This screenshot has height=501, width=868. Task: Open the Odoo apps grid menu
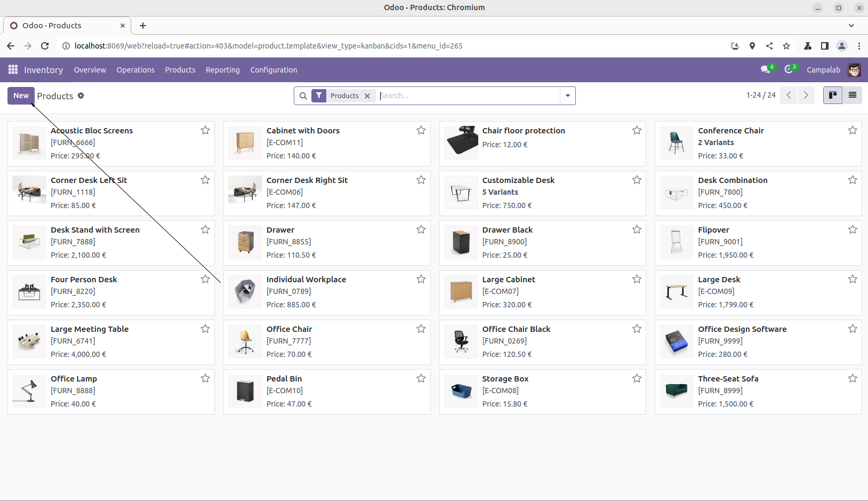pyautogui.click(x=13, y=70)
